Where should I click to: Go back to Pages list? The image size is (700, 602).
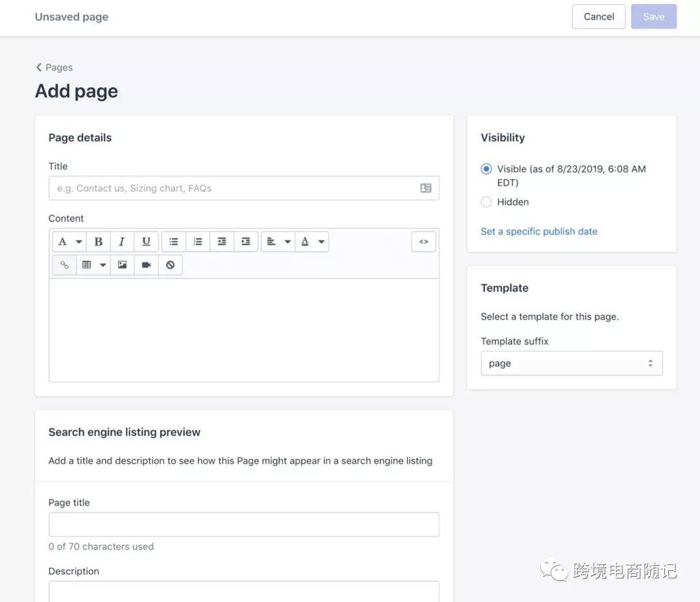coord(54,67)
